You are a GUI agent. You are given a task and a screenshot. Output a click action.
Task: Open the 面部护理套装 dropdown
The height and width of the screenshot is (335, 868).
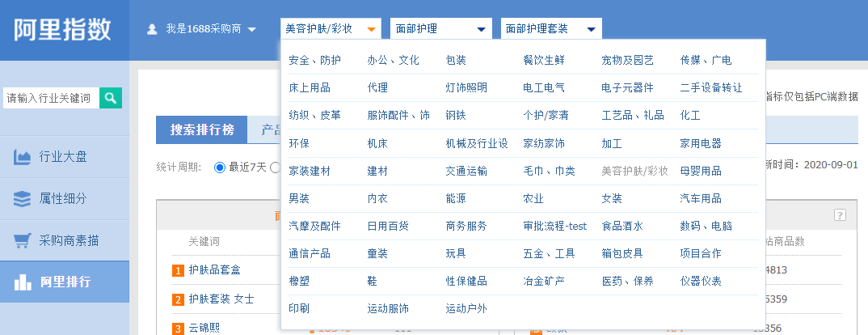(551, 29)
